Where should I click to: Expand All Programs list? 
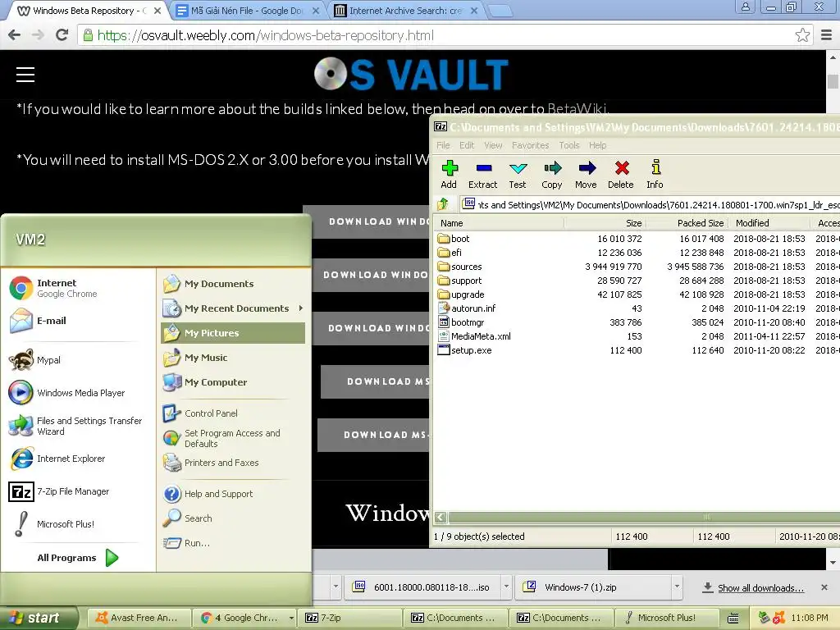[x=78, y=558]
